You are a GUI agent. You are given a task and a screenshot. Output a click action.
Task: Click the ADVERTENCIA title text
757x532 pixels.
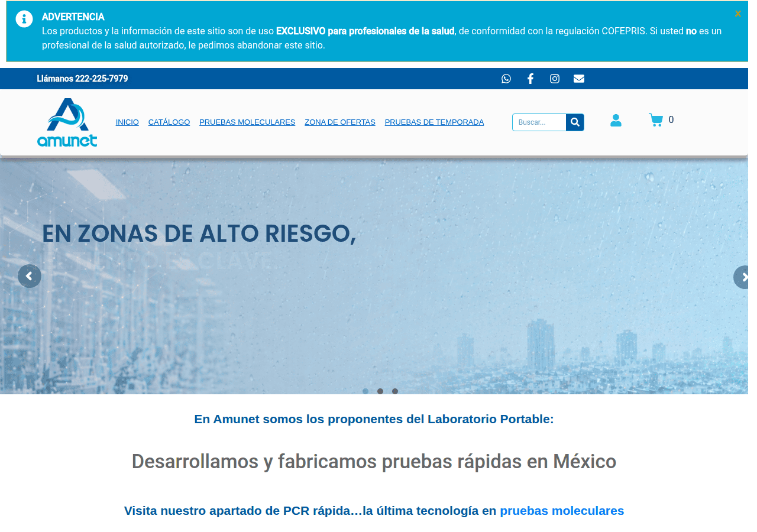tap(73, 17)
